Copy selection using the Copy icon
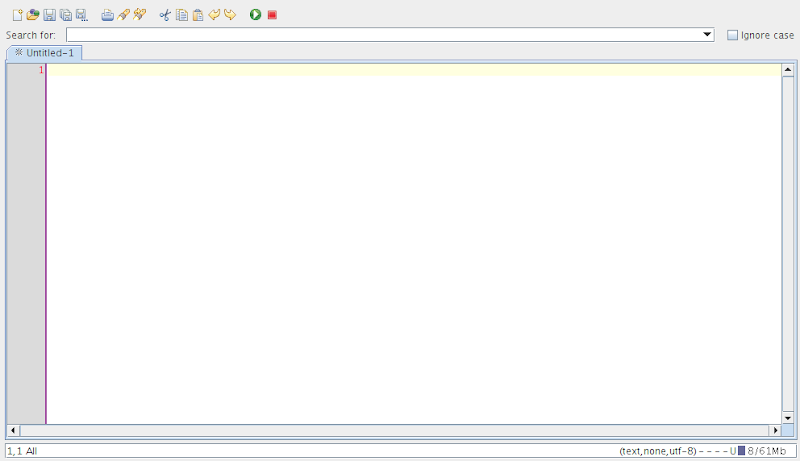Viewport: 800px width, 461px height. pos(182,15)
